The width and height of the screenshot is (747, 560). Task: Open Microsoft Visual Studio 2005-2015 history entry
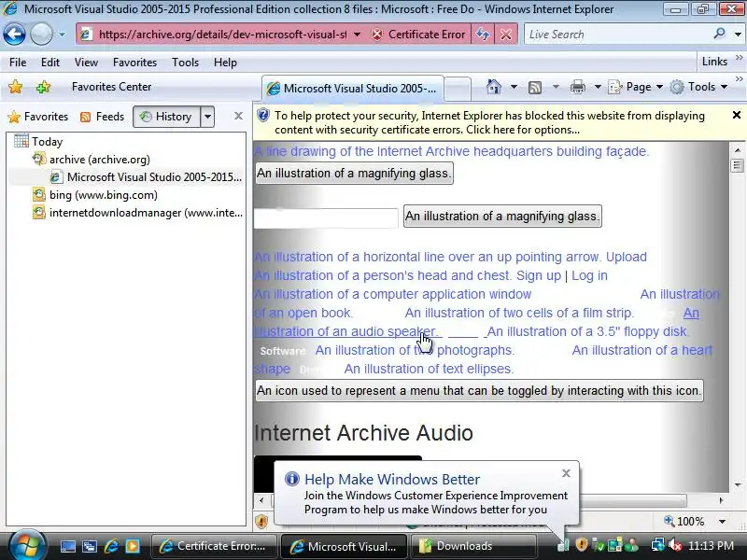pos(146,177)
